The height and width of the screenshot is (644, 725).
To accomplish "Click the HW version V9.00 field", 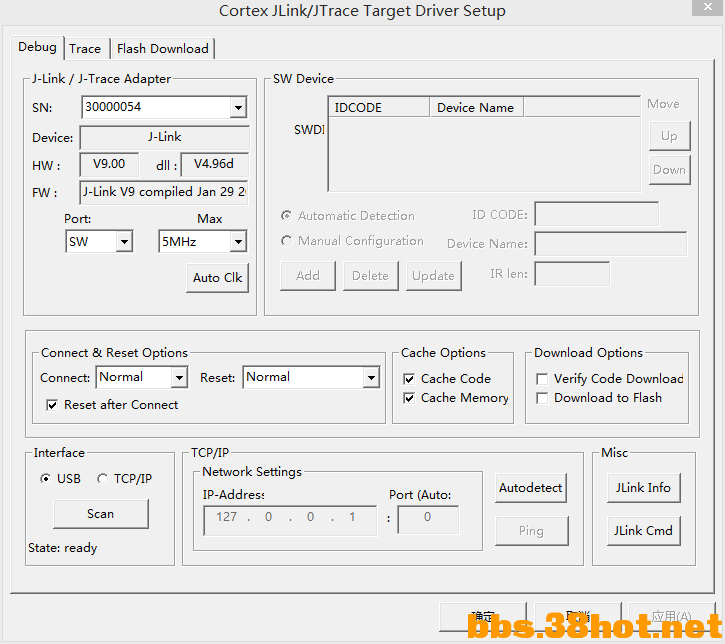I will [x=109, y=164].
